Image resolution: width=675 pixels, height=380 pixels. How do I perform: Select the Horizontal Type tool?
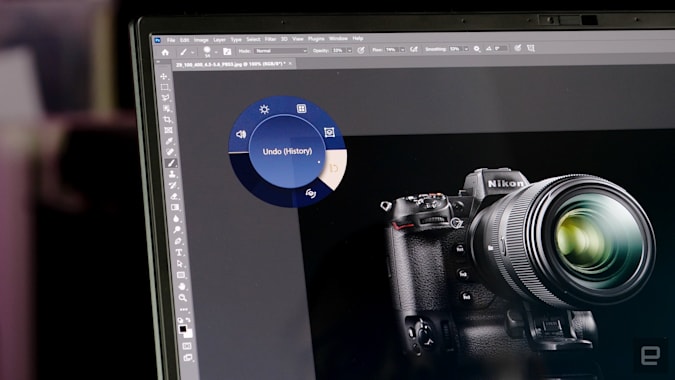tap(179, 253)
